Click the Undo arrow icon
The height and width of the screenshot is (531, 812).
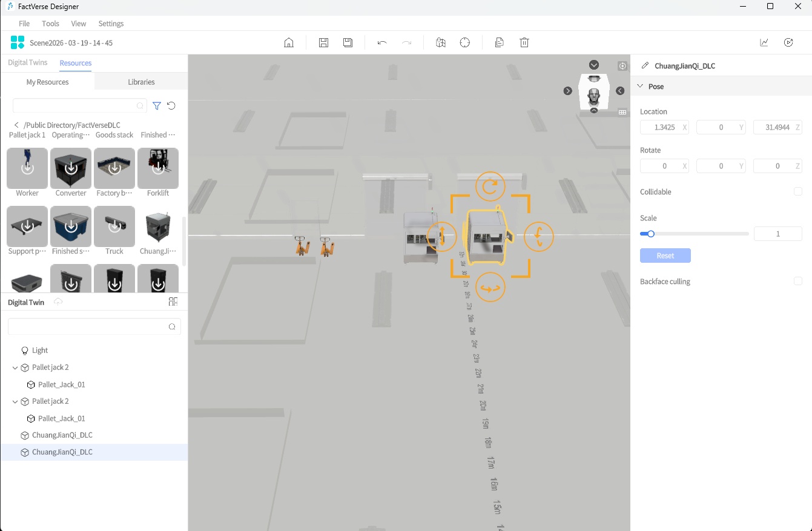381,42
